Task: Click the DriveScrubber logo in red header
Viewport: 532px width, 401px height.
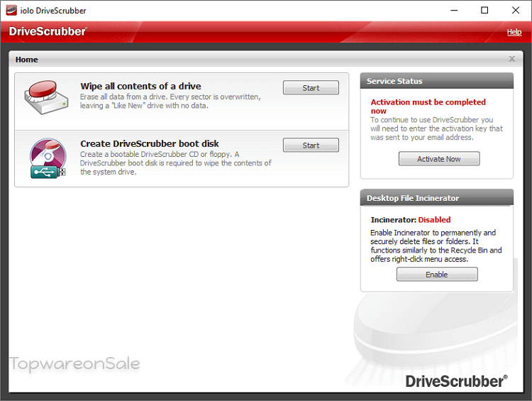Action: click(x=48, y=31)
